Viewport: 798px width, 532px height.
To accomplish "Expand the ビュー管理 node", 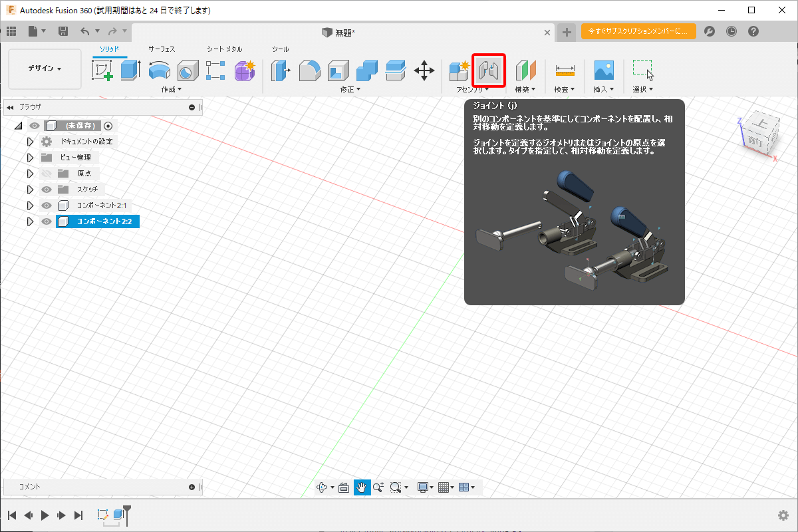I will point(30,158).
